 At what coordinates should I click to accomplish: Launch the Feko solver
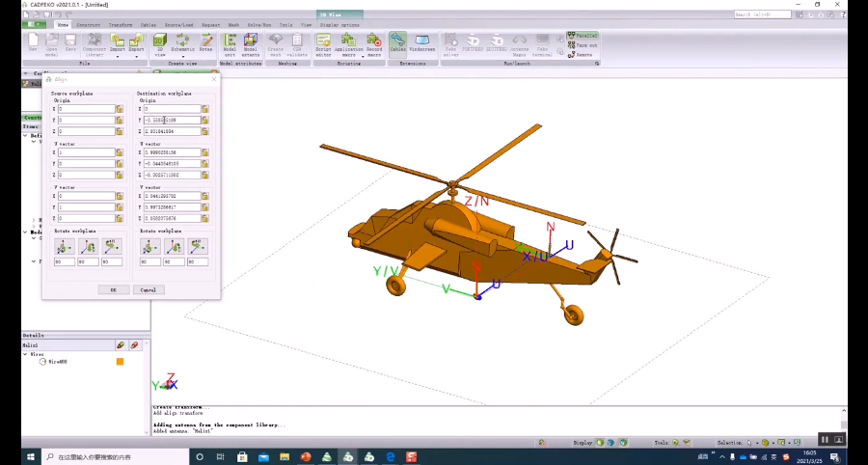(451, 44)
